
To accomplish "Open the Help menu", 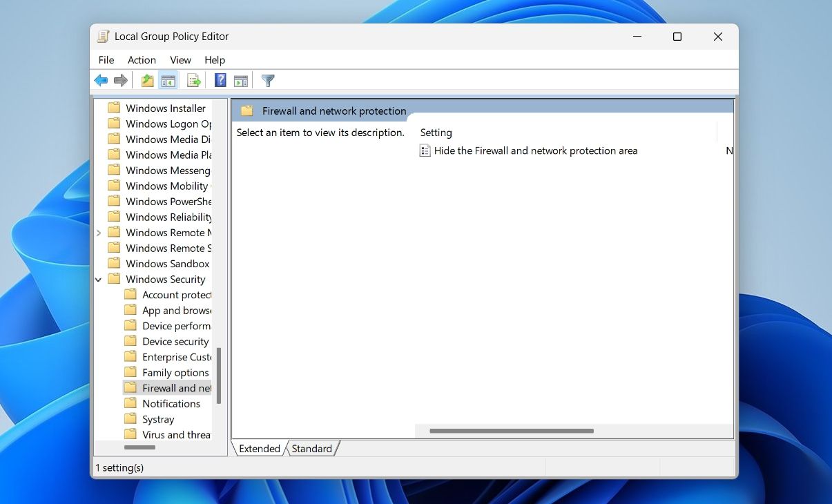I will click(x=215, y=60).
